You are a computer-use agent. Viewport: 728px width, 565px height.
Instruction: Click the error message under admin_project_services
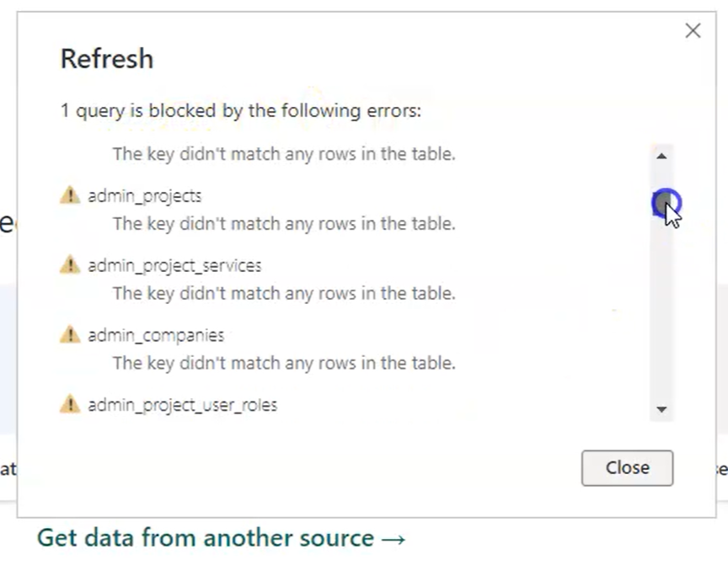[x=284, y=293]
